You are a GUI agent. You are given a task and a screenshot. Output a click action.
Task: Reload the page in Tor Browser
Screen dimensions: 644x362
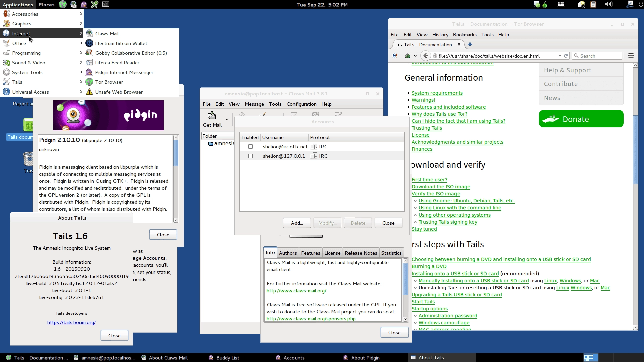pos(566,56)
